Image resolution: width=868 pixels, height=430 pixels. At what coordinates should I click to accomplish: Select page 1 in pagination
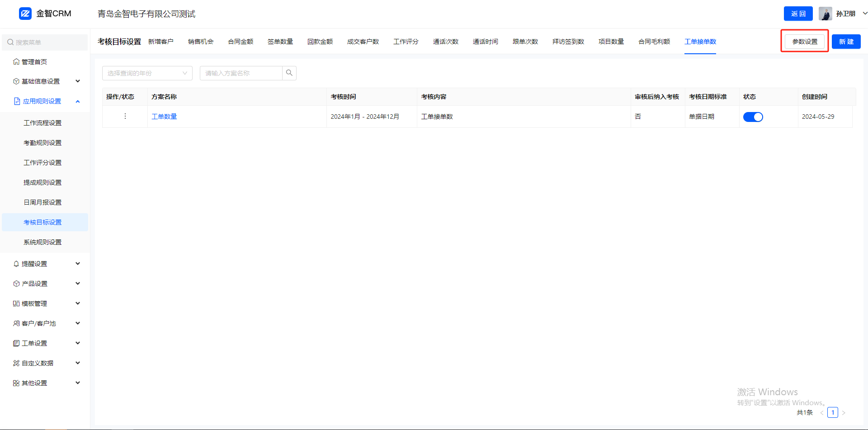[833, 412]
